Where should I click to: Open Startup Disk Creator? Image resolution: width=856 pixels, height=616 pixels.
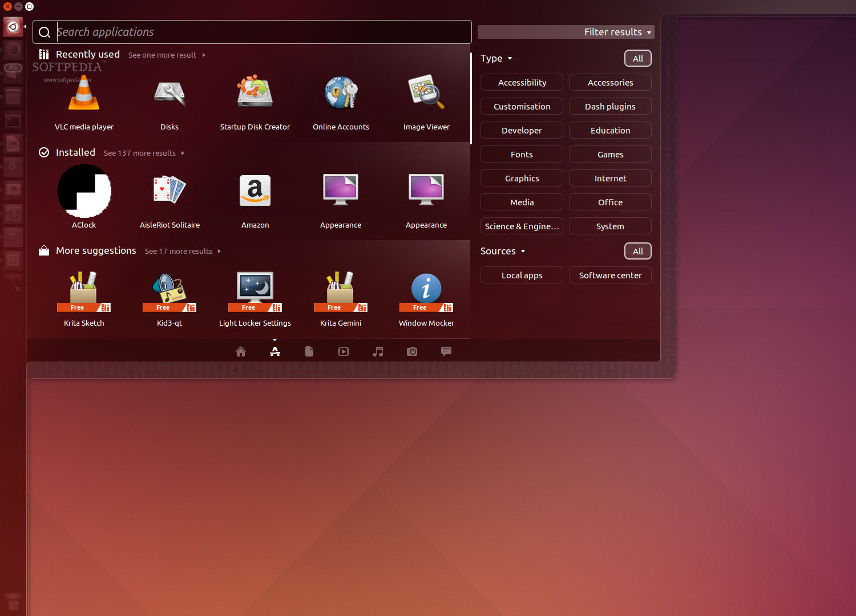pyautogui.click(x=255, y=103)
